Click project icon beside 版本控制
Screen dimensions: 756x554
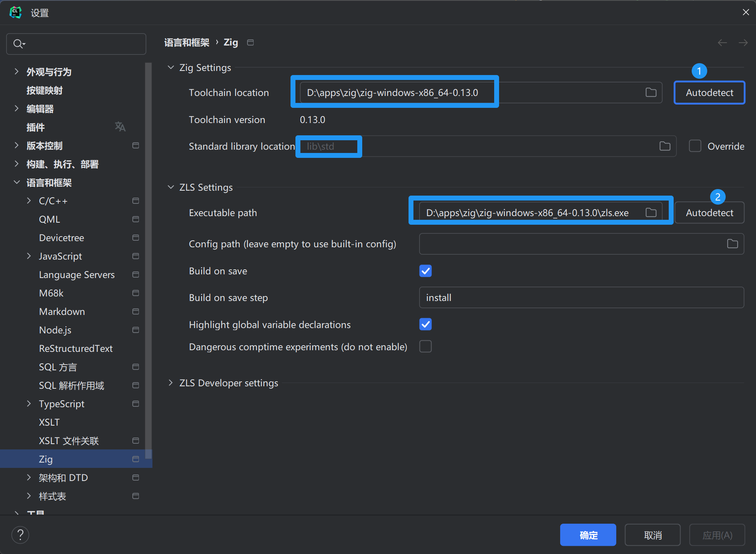click(136, 146)
